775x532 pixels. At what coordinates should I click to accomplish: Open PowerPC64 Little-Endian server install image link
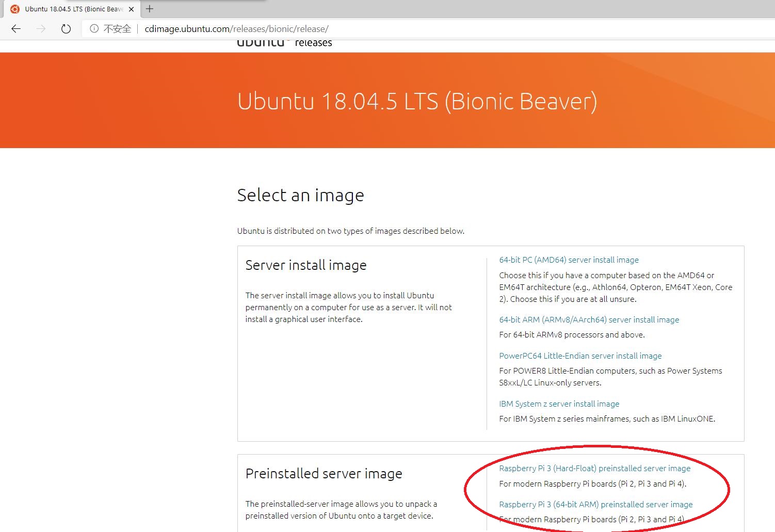tap(580, 356)
